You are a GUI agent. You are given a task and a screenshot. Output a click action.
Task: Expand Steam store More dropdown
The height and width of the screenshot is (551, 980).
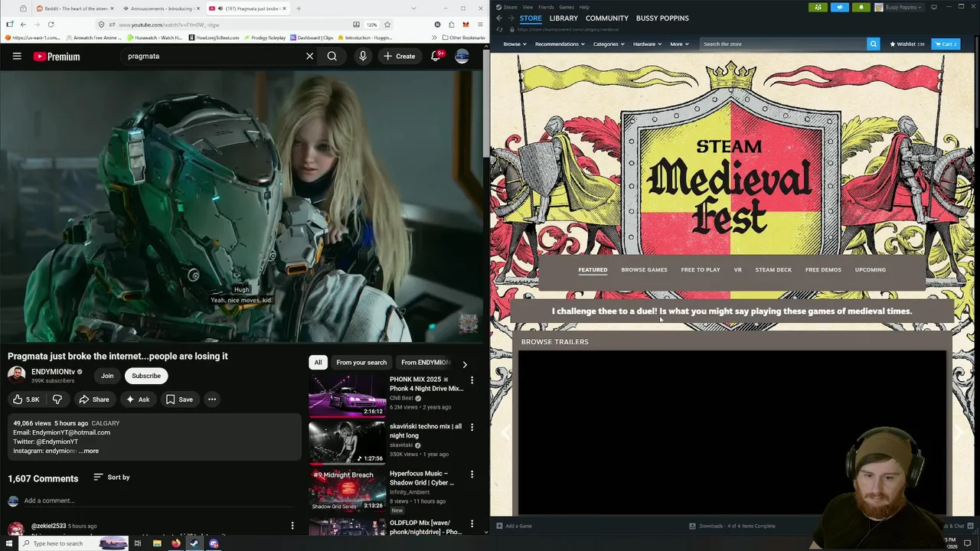click(680, 44)
